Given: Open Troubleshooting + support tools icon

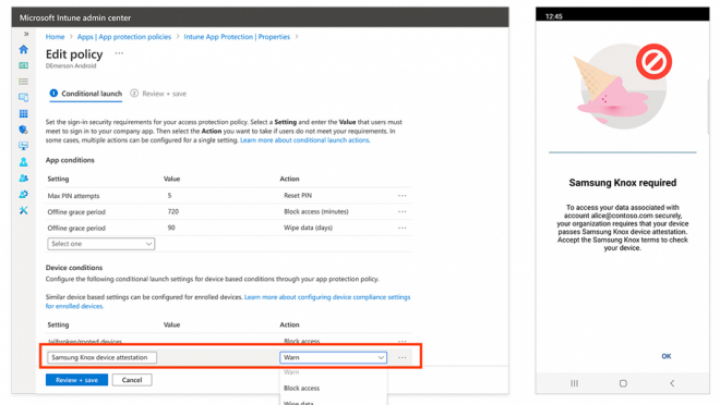Looking at the screenshot, I should (23, 210).
